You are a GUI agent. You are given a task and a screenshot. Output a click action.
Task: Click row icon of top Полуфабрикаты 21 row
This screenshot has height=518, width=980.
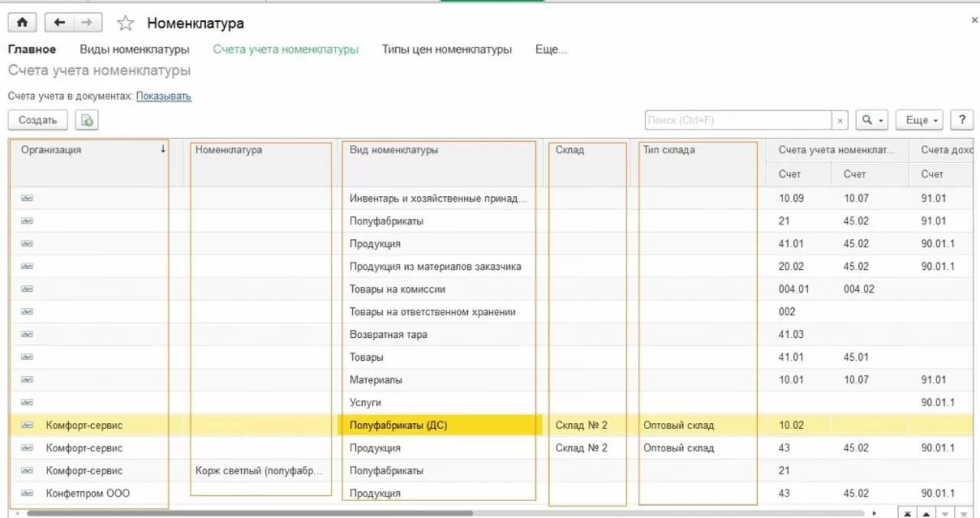(x=28, y=221)
